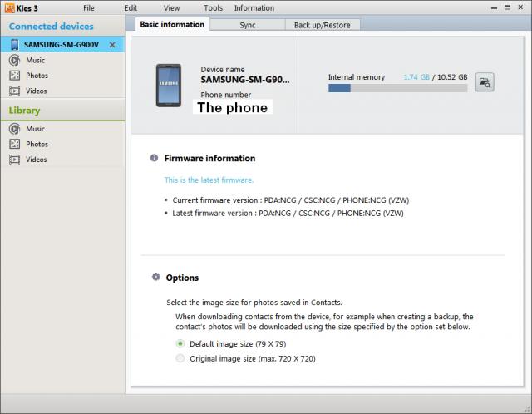Click the window resize grip corner
Viewport: 532px width, 414px height.
coord(527,409)
